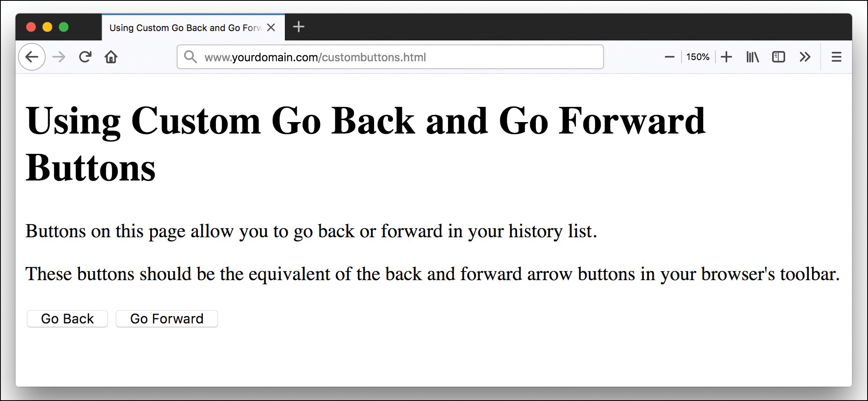The width and height of the screenshot is (868, 401).
Task: Click the green maximize traffic light
Action: [x=64, y=26]
